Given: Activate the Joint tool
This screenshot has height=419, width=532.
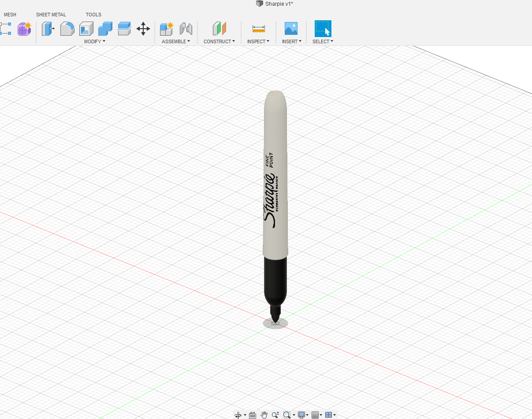Looking at the screenshot, I should pos(186,28).
